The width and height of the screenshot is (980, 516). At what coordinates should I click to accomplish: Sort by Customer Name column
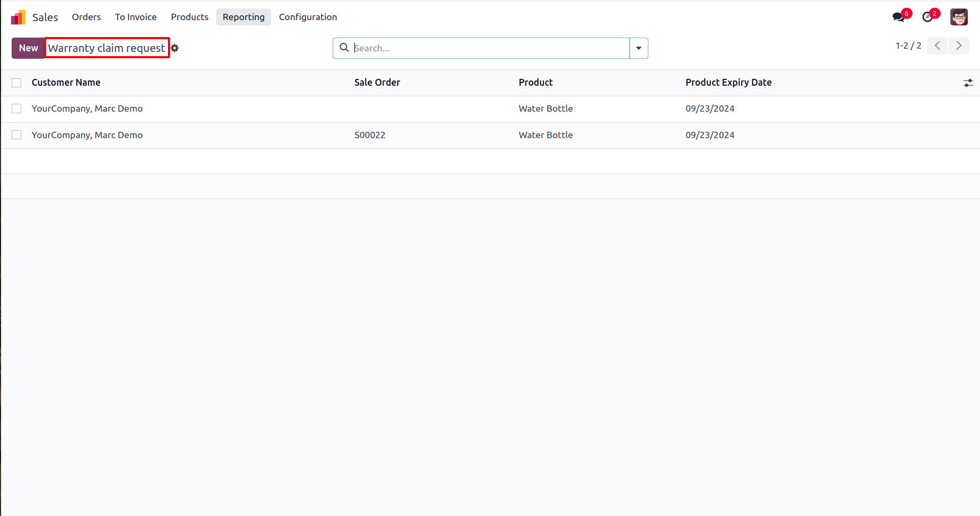tap(66, 83)
